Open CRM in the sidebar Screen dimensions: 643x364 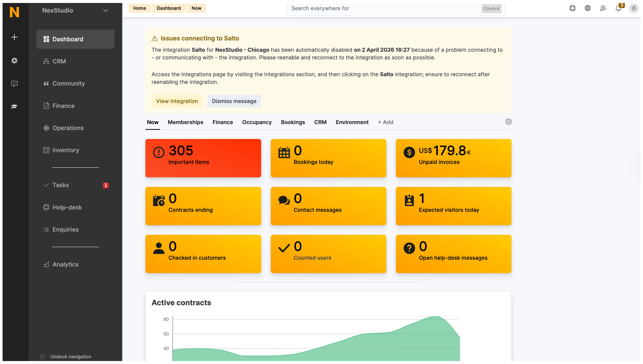click(x=75, y=61)
